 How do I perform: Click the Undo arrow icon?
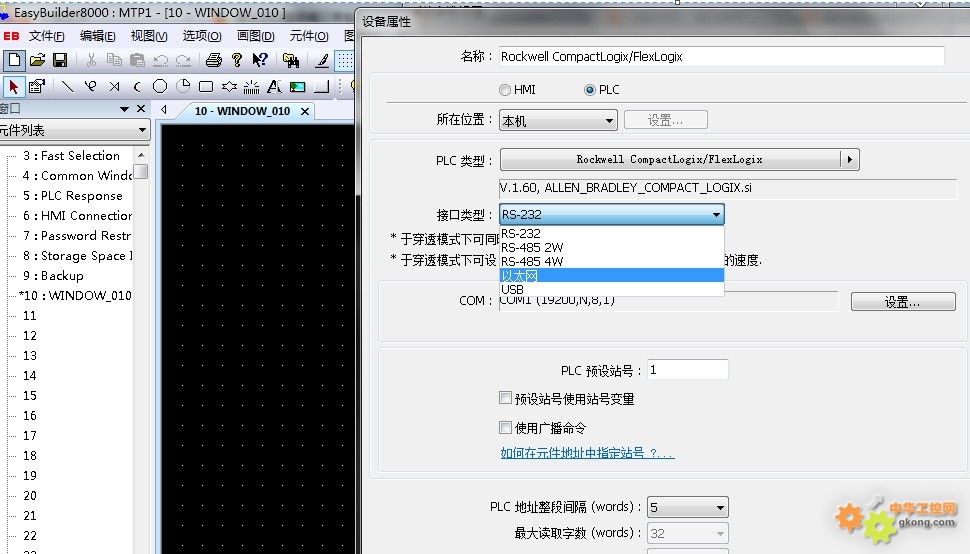(x=160, y=60)
